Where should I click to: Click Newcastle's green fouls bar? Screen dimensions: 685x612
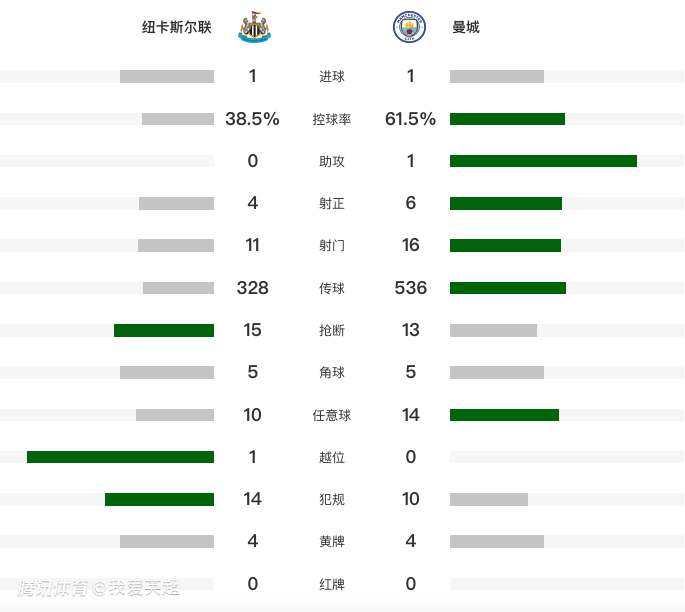pyautogui.click(x=159, y=499)
